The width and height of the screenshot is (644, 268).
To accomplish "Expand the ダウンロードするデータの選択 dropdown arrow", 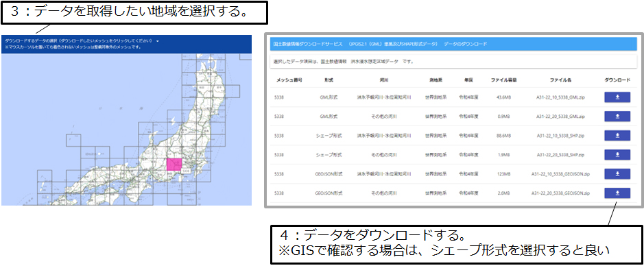I will click(x=157, y=41).
